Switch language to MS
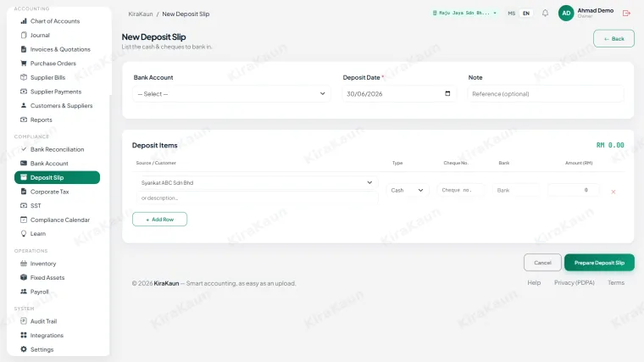 pyautogui.click(x=511, y=14)
